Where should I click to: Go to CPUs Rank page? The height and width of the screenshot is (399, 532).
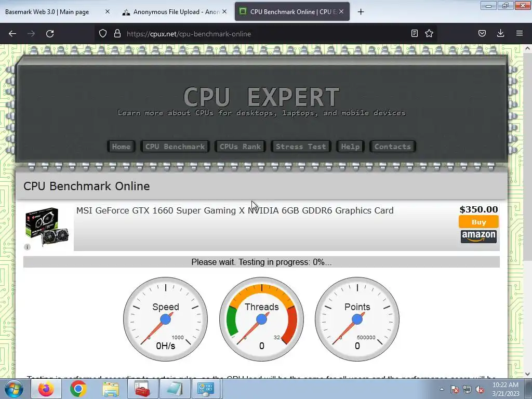click(x=240, y=147)
